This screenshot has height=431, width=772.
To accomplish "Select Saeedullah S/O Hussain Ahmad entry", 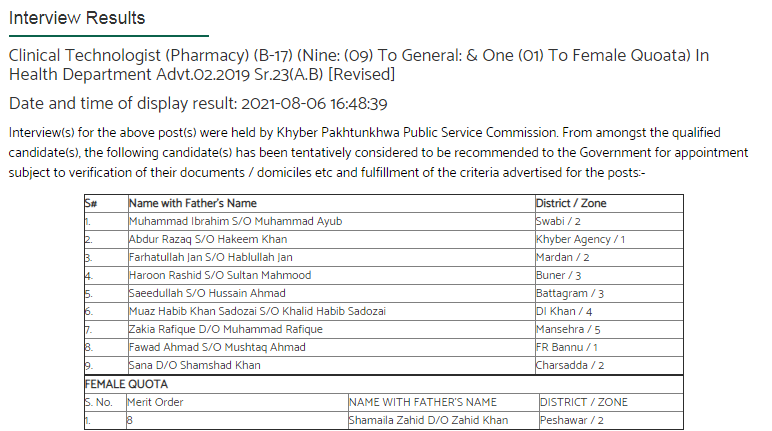I will (x=207, y=293).
